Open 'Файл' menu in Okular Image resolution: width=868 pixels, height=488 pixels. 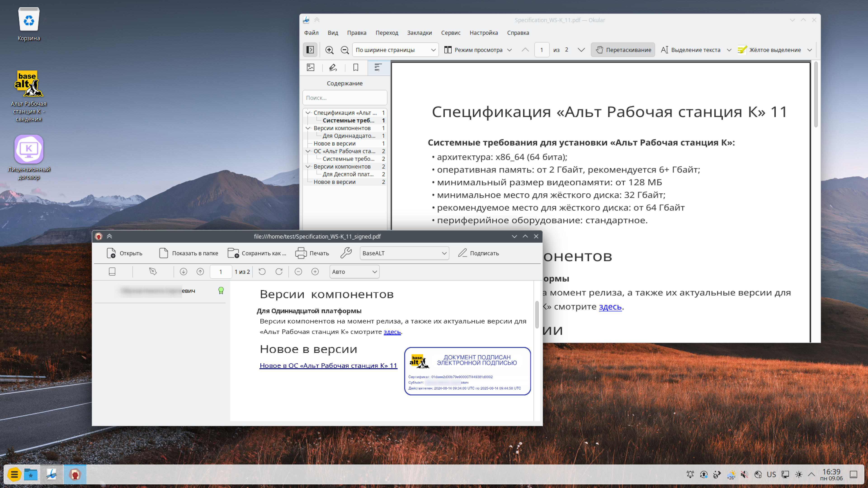(x=311, y=33)
